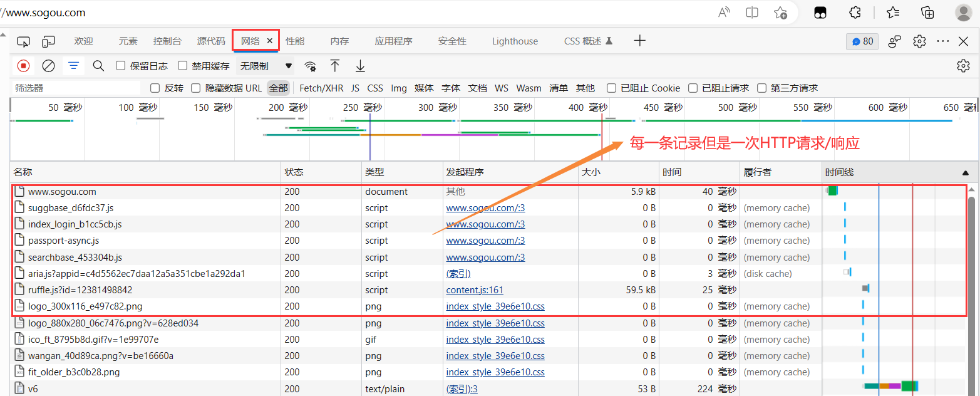Open the 源代码 tab
Viewport: 980px width, 396px height.
pos(210,41)
